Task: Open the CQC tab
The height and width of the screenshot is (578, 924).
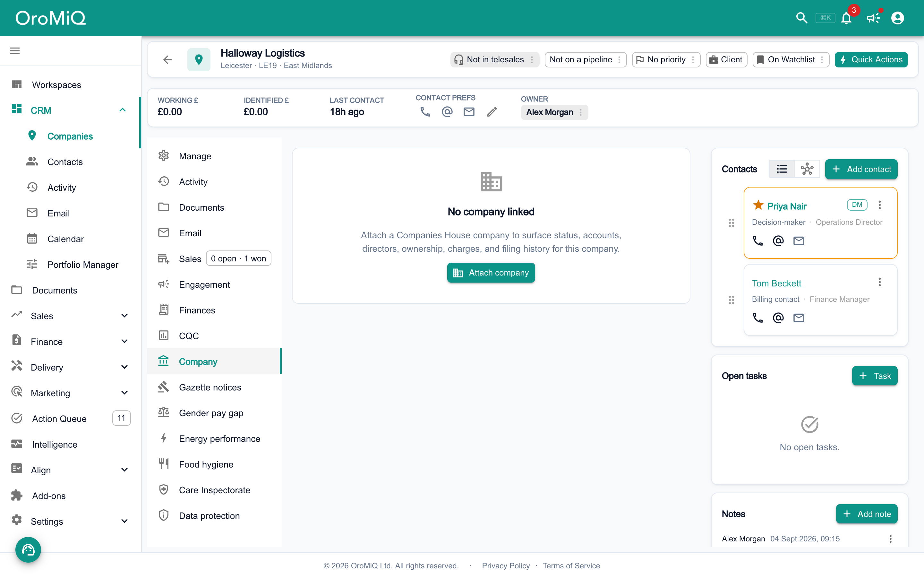Action: click(214, 336)
